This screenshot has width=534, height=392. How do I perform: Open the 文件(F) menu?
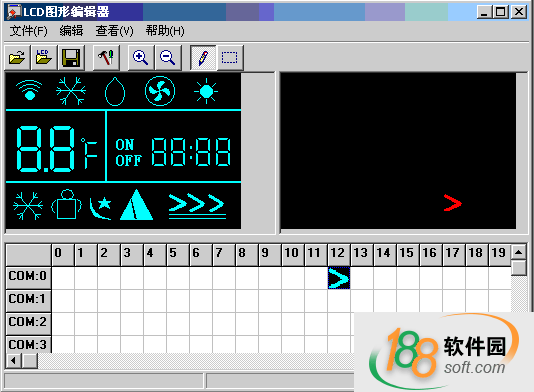tap(29, 31)
